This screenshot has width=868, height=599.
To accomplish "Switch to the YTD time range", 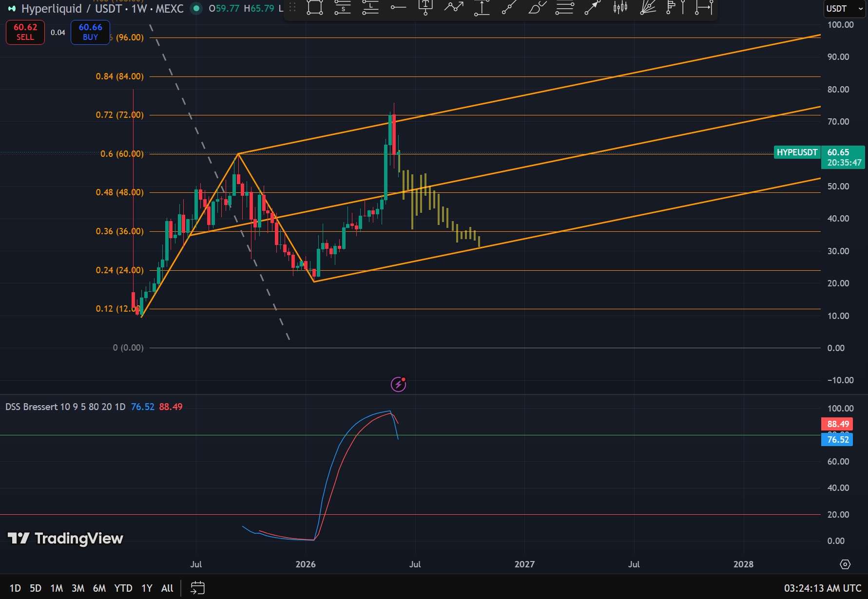I will pos(123,588).
